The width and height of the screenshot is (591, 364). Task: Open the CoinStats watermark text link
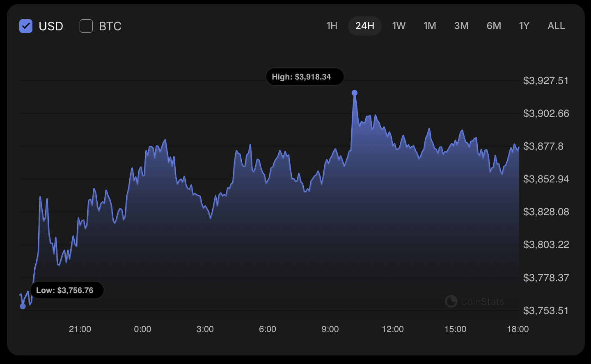coord(482,302)
